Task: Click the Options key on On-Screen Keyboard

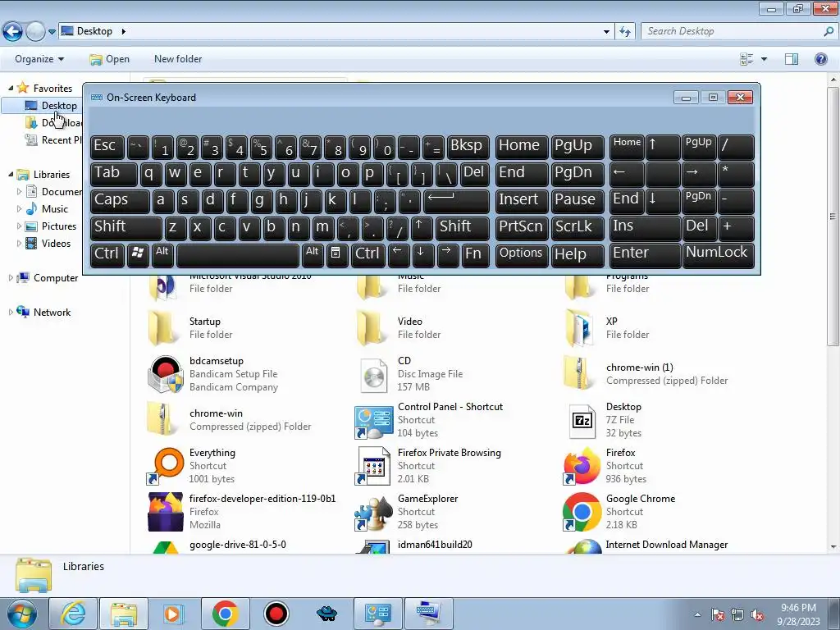Action: point(522,254)
